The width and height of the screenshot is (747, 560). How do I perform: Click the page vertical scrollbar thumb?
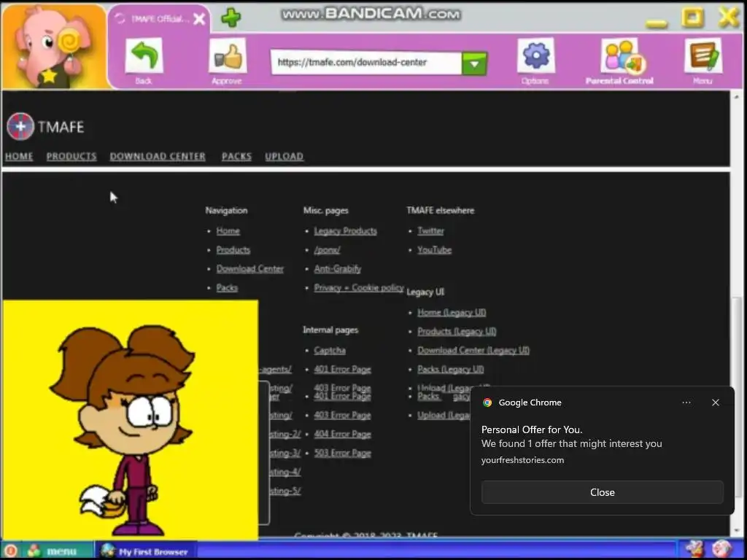click(737, 397)
